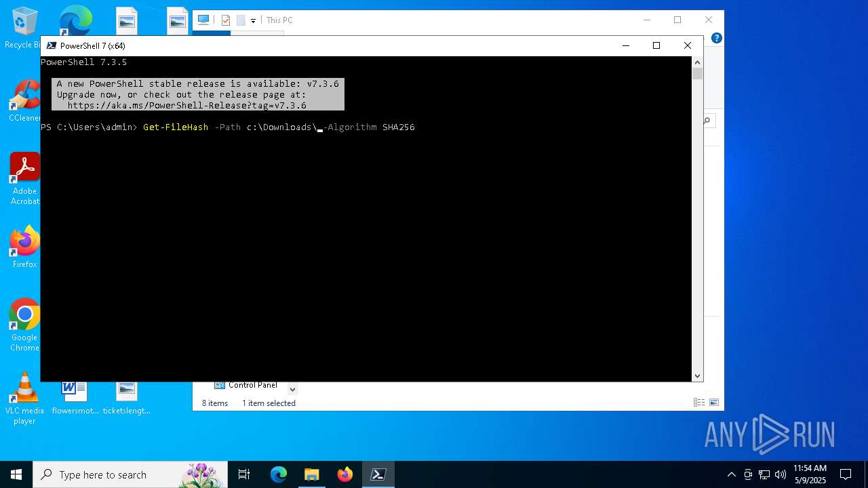Maximize the This PC Explorer window
The image size is (868, 488).
pos(677,20)
